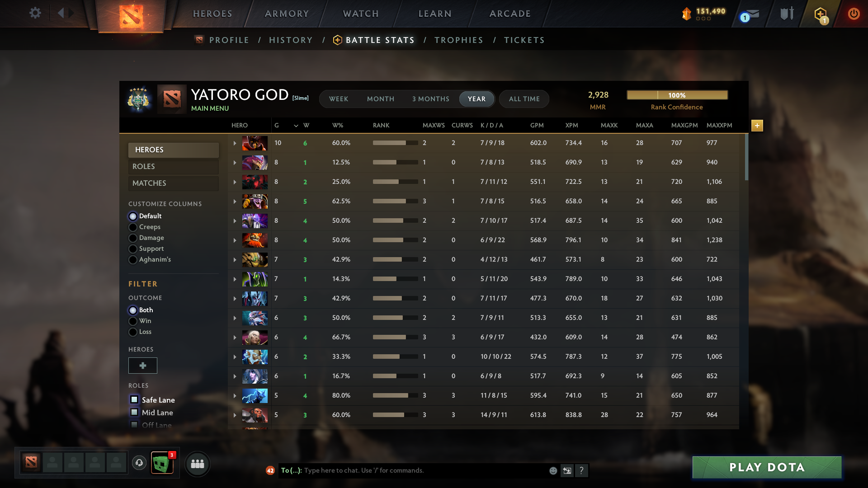The image size is (868, 488).
Task: Open the settings gear icon
Action: 35,14
